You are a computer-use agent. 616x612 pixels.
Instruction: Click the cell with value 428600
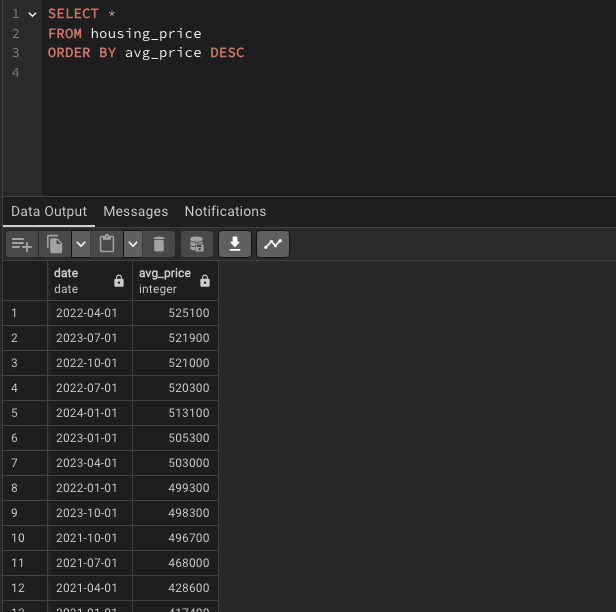(x=175, y=588)
